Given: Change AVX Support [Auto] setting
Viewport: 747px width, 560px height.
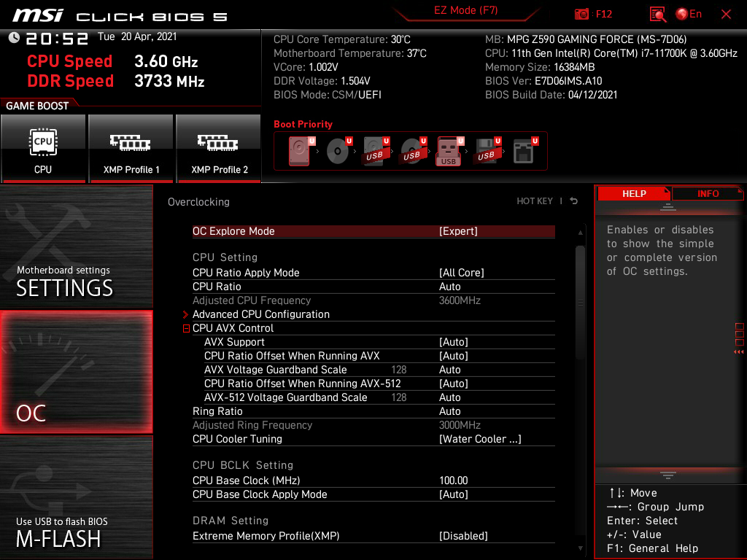Looking at the screenshot, I should coord(379,342).
